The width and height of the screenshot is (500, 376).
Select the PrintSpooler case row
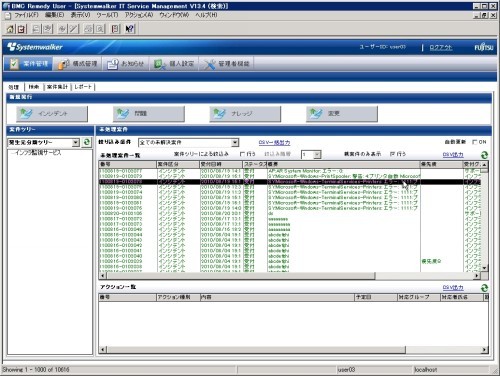290,176
